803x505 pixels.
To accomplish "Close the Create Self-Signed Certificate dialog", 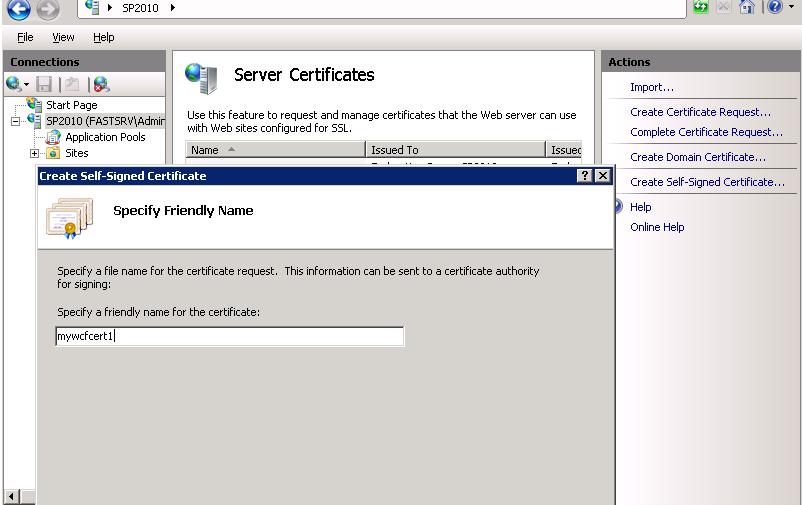I will coord(603,175).
